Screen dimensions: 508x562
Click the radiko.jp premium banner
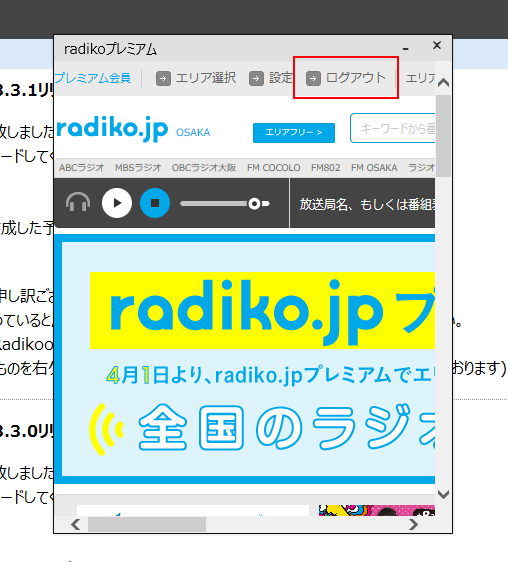pos(244,359)
